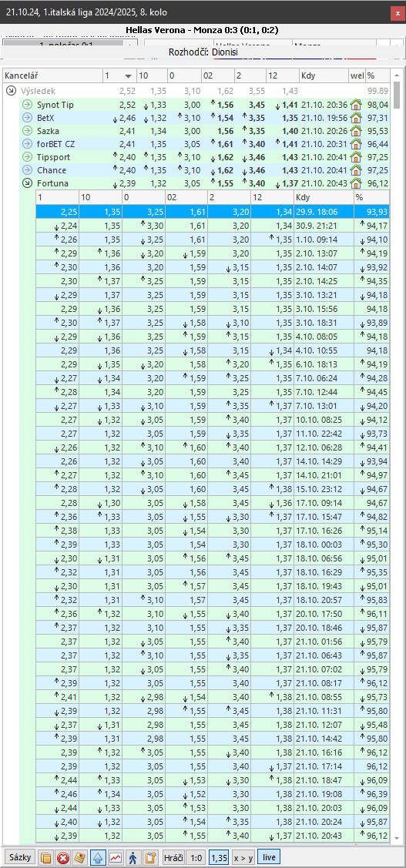Click the home icon in Tipsport row
This screenshot has width=406, height=868.
(356, 157)
